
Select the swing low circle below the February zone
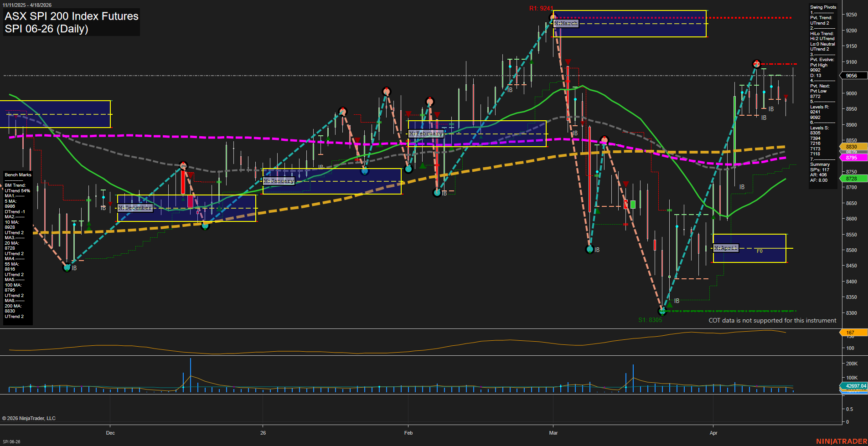tap(437, 192)
